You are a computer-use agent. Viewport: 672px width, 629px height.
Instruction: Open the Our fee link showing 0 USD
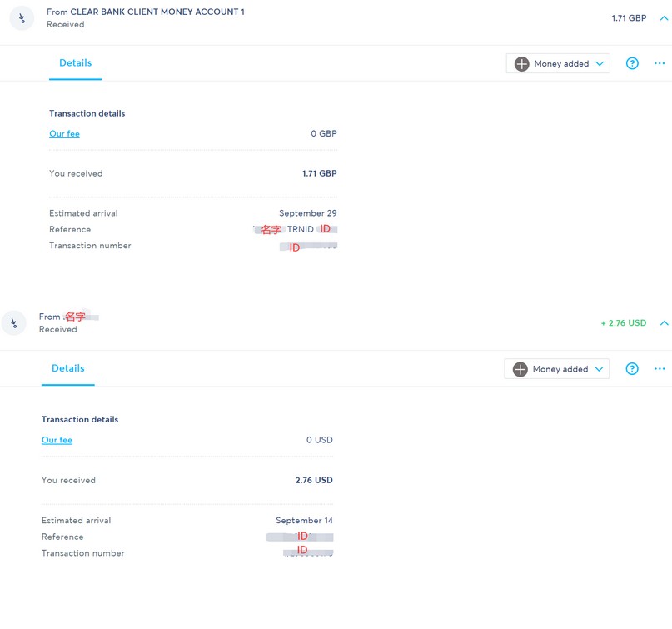[57, 440]
